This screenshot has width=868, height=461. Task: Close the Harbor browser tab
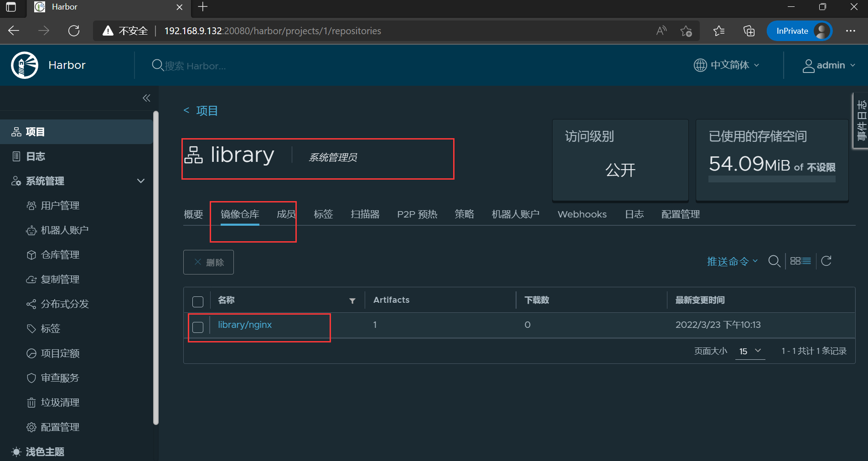(179, 7)
